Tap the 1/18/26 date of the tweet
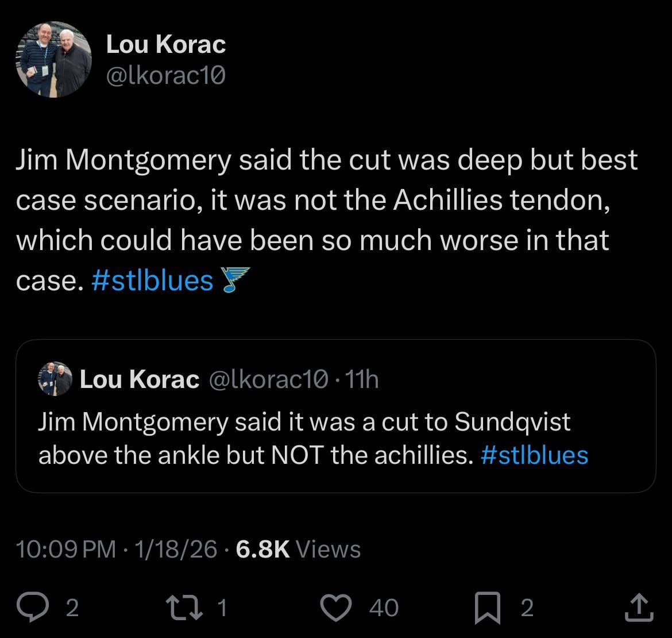Screen dimensions: 672x638 (175, 549)
